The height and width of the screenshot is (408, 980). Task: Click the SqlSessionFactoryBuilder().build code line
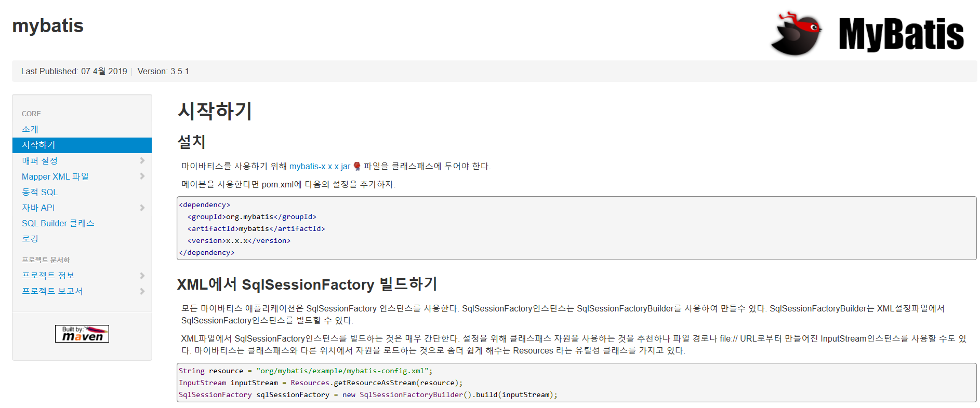(x=368, y=395)
